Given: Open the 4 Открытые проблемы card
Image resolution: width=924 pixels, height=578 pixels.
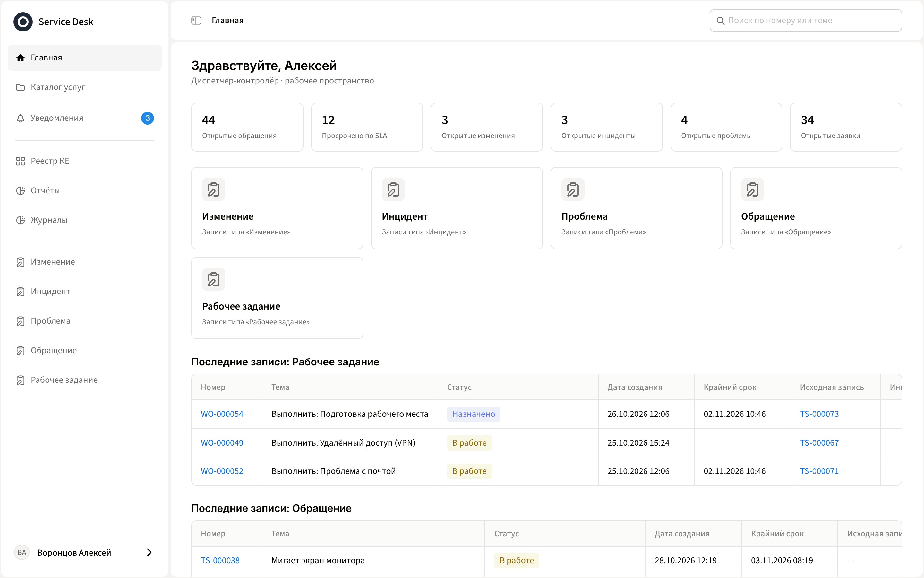Looking at the screenshot, I should (726, 127).
